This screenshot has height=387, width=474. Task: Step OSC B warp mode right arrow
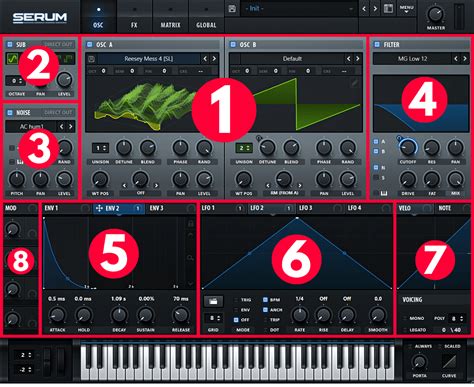click(300, 185)
